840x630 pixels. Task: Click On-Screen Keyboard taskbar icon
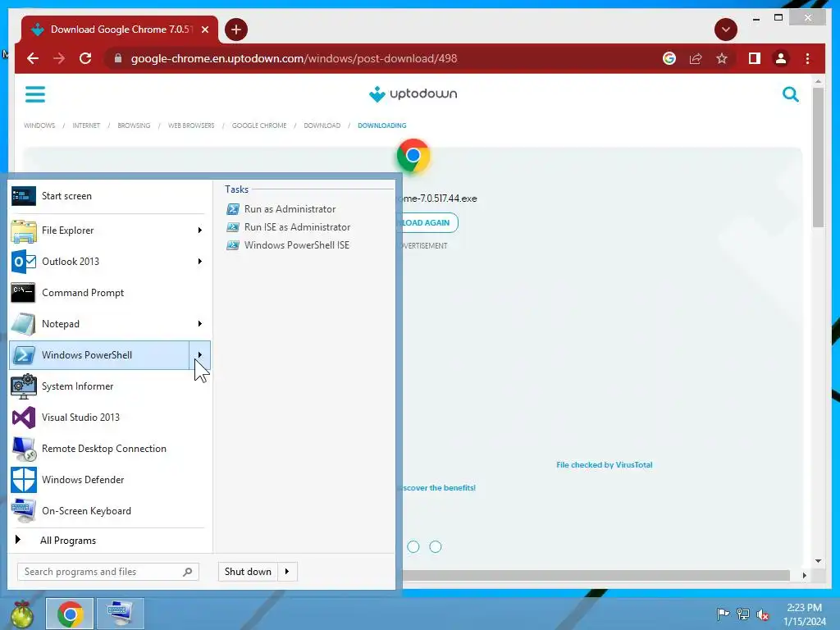(x=120, y=614)
